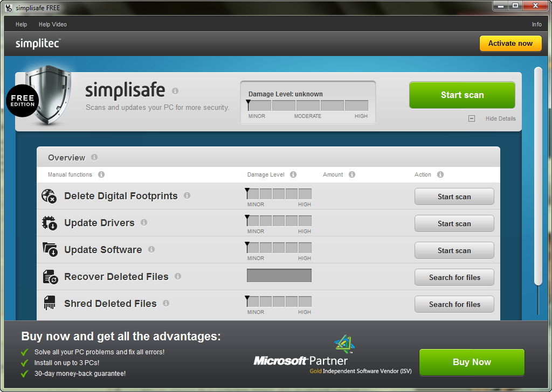Select the Delete Digital Footprints globe icon
Image resolution: width=552 pixels, height=392 pixels.
tap(50, 196)
